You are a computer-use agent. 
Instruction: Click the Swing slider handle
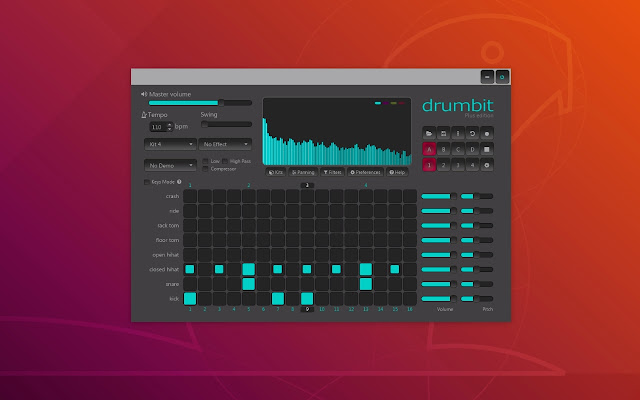(x=204, y=124)
